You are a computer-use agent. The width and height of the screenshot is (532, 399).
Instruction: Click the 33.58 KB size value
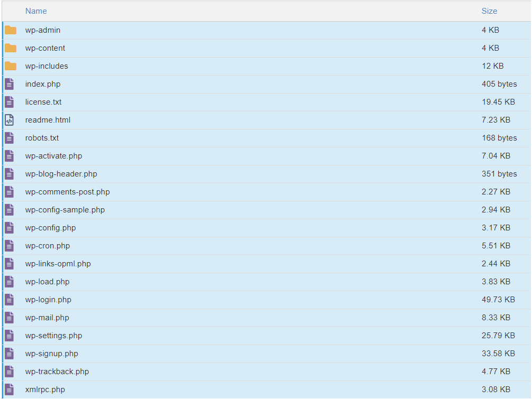[x=498, y=354]
